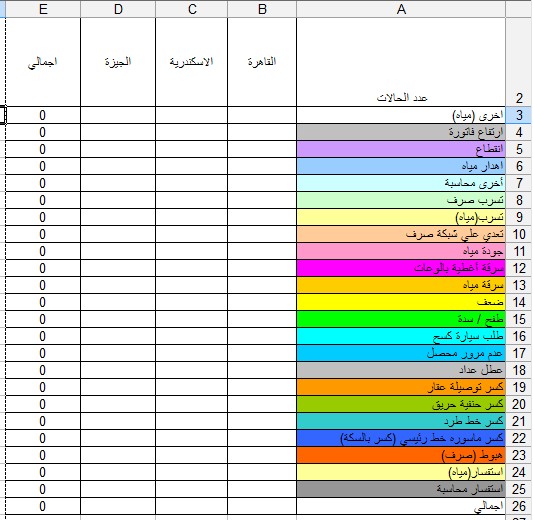This screenshot has width=533, height=520.
Task: Click the total value in row 26 column E
Action: [x=43, y=506]
